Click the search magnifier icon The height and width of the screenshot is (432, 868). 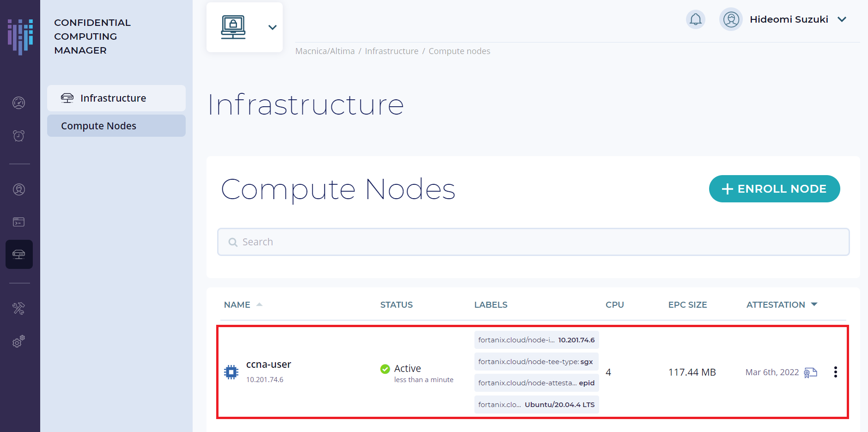point(233,242)
